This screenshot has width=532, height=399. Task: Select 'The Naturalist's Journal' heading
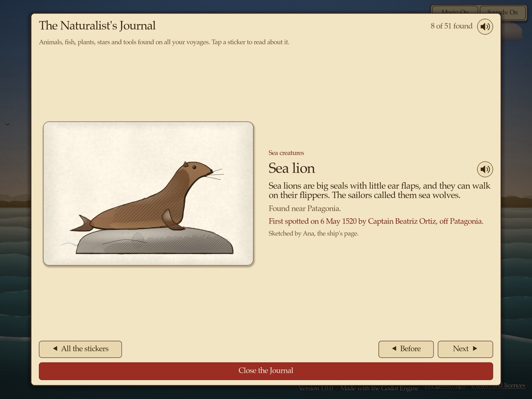pos(97,25)
